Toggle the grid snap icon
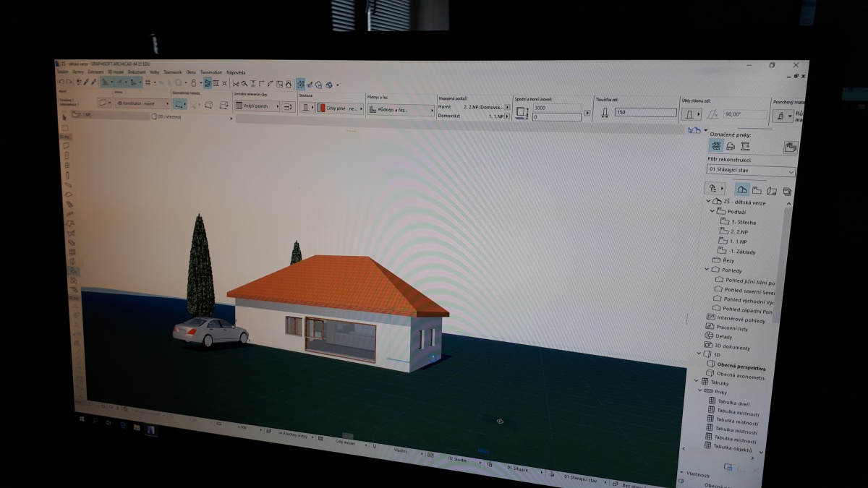The width and height of the screenshot is (868, 488). [x=148, y=83]
